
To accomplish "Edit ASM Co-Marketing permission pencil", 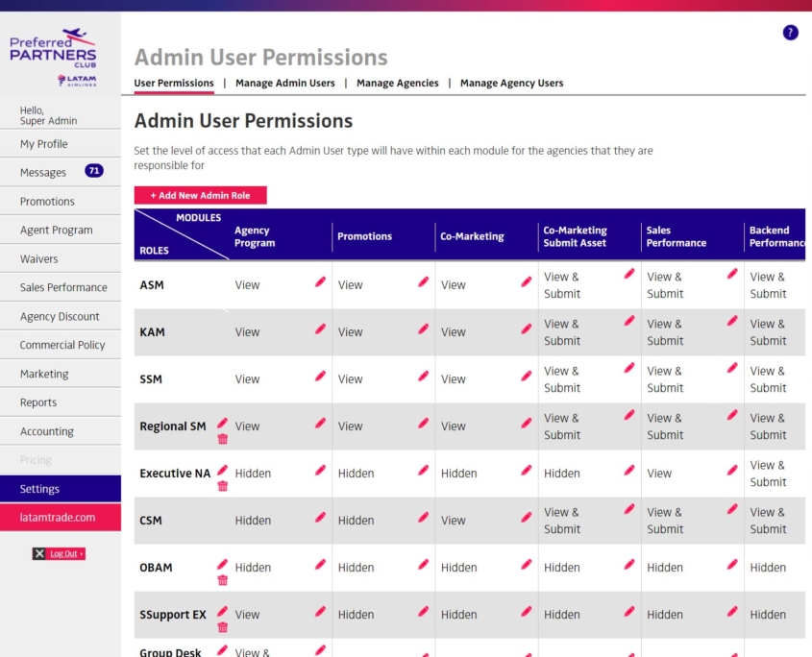I will pos(527,281).
